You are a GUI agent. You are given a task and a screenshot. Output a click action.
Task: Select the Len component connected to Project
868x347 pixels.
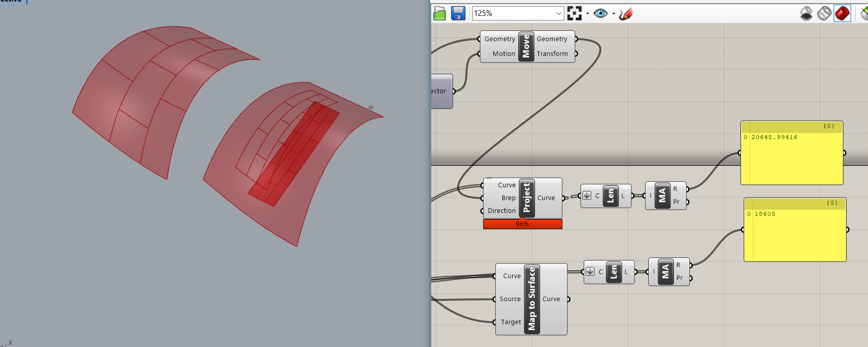(x=610, y=196)
